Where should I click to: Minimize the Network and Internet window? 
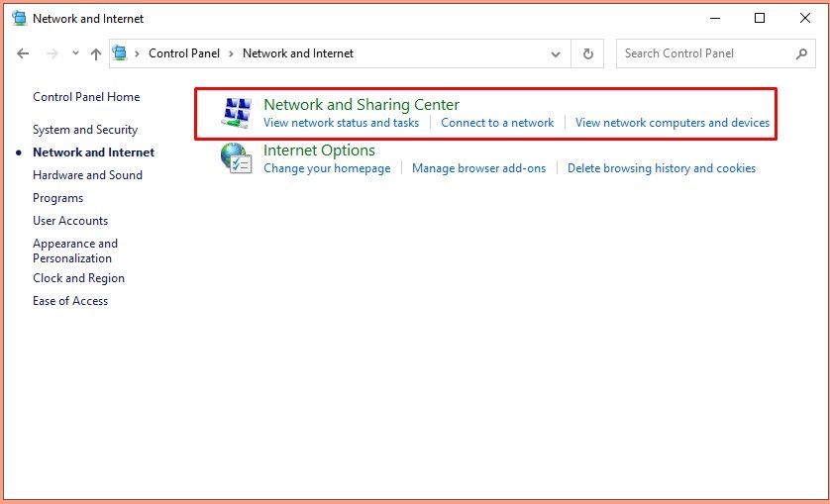coord(715,19)
